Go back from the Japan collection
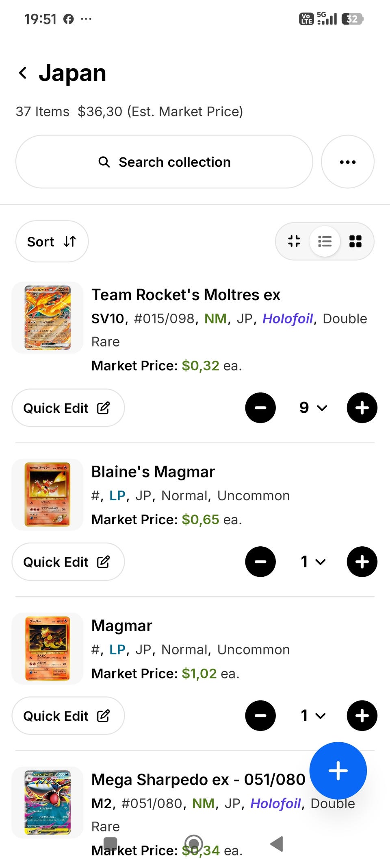Screen dimensions: 390x868 click(x=23, y=73)
